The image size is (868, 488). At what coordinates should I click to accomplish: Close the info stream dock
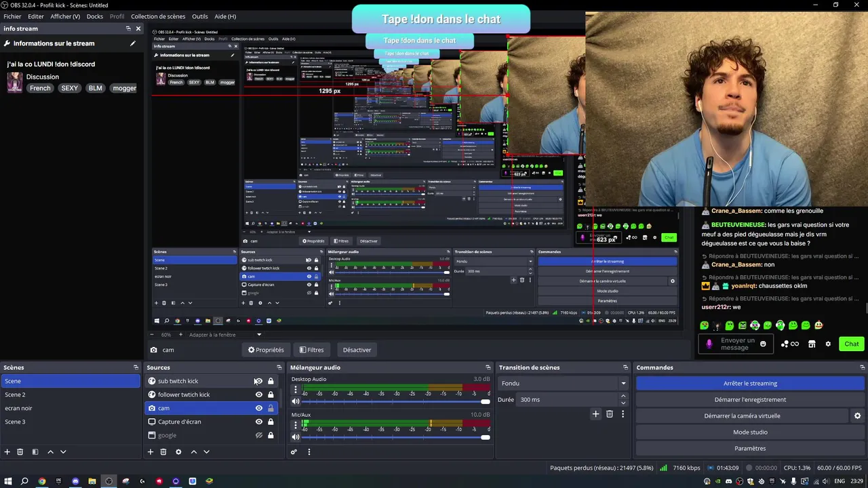[138, 28]
